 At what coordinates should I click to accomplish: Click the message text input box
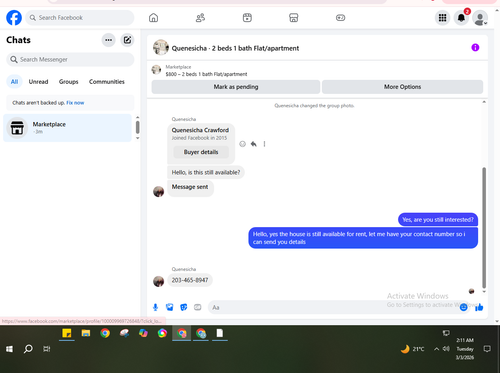tap(333, 307)
